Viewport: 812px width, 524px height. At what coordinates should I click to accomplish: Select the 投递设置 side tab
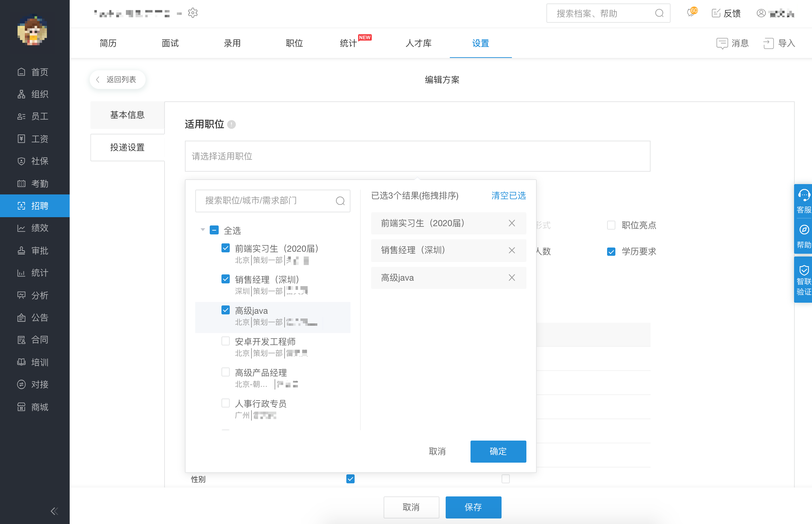click(x=127, y=148)
